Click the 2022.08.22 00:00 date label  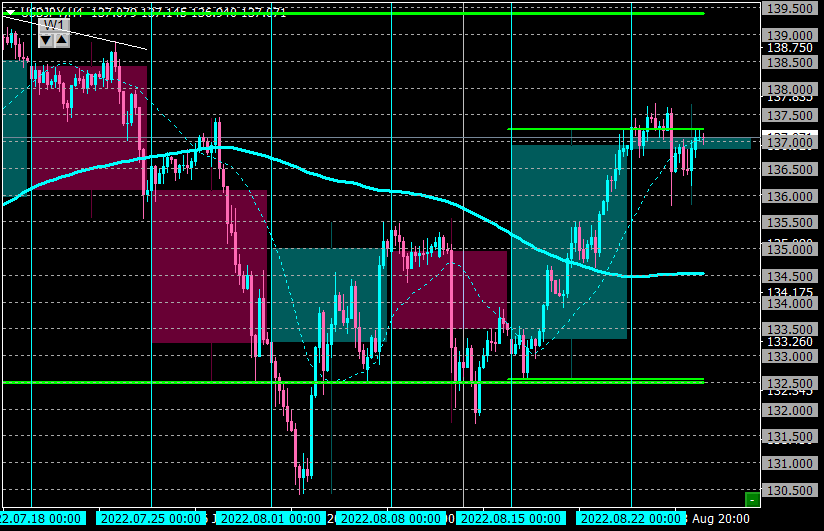click(x=631, y=519)
